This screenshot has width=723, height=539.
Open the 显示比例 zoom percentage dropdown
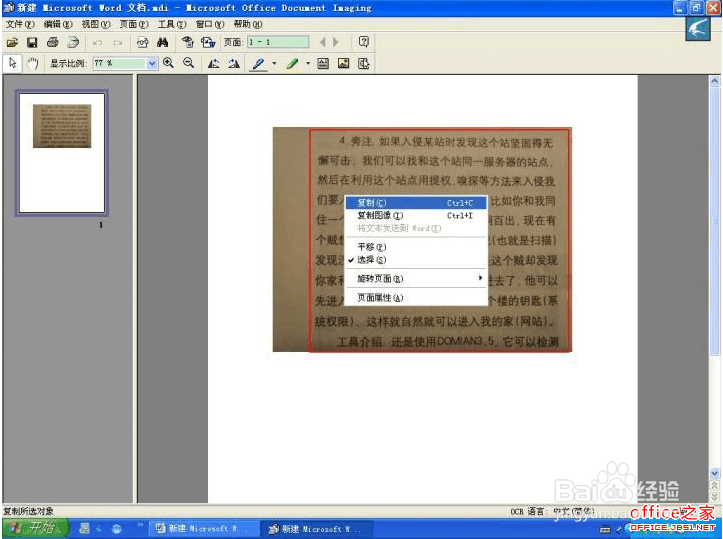pos(152,64)
